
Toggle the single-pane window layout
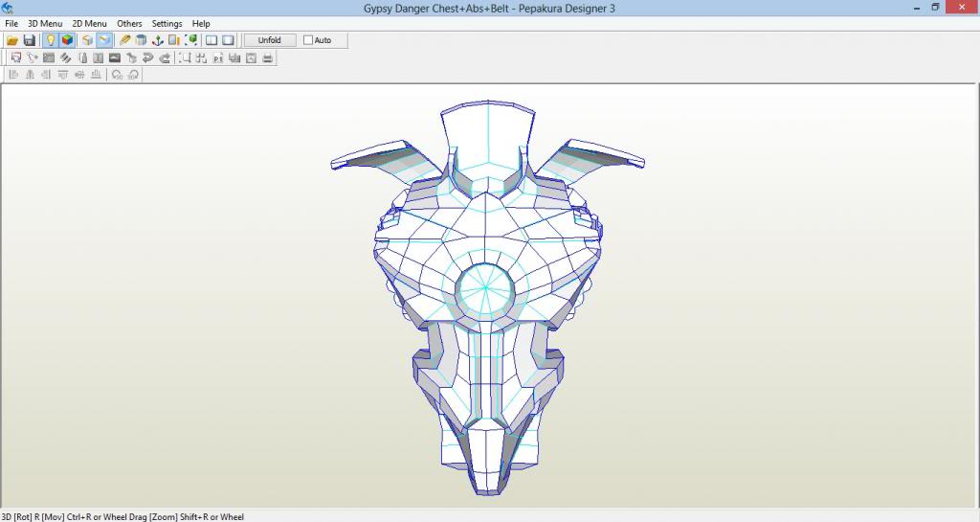coord(228,40)
